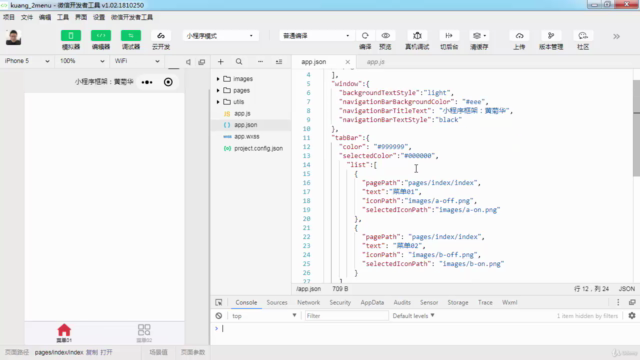Toggle the debugger panel button
Viewport: 640px width, 360px height.
coord(131,36)
